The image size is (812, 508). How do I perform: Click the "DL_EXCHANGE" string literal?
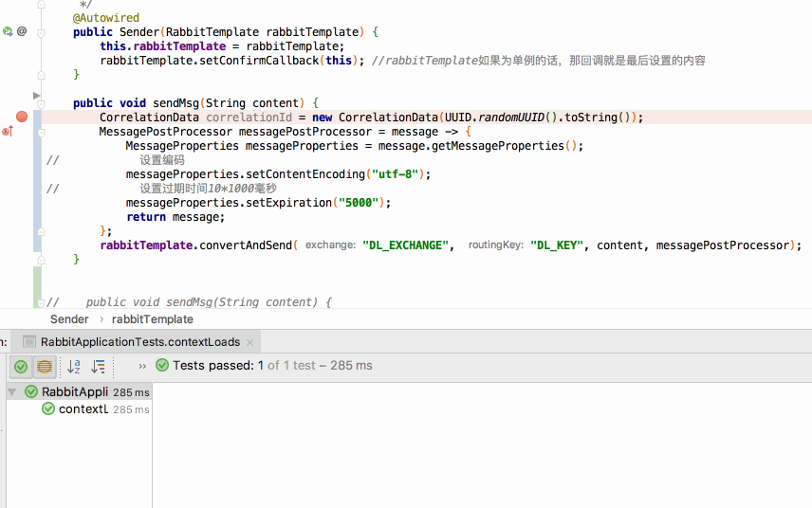[405, 245]
